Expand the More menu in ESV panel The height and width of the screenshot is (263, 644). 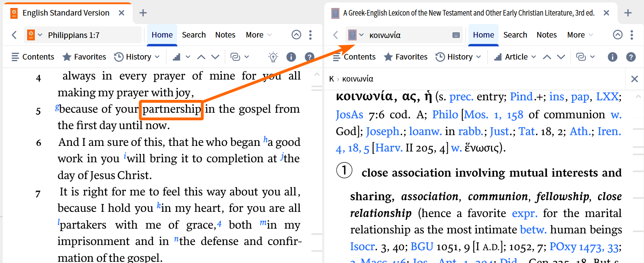[259, 35]
